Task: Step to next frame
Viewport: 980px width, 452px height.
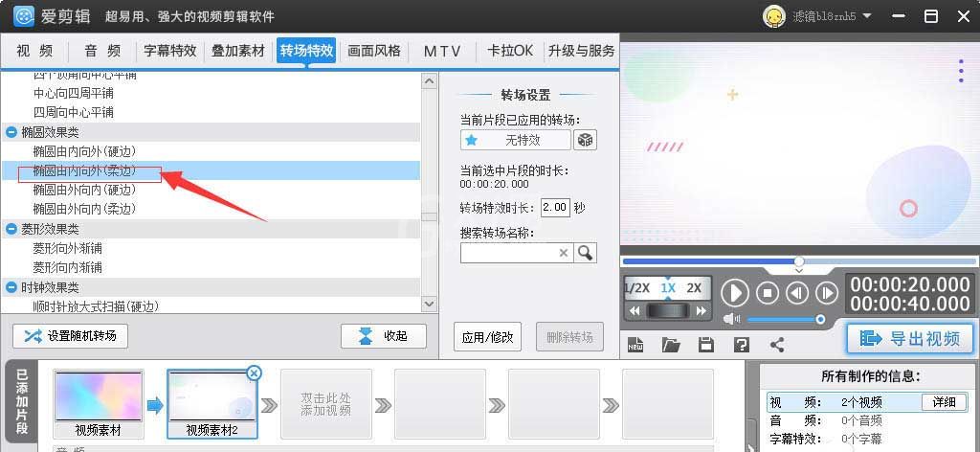Action: 827,293
